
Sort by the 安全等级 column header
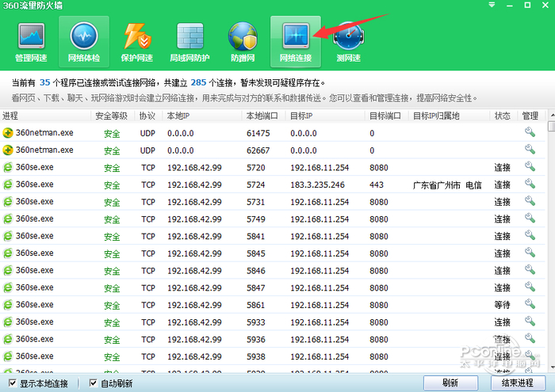click(111, 116)
